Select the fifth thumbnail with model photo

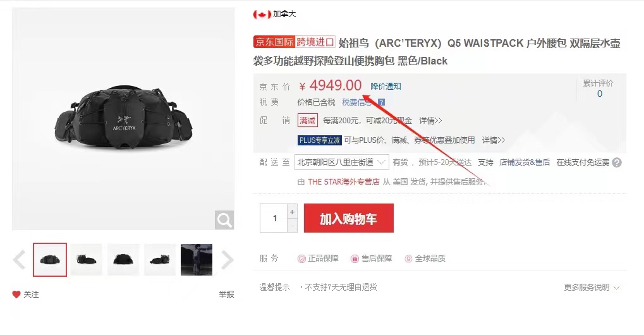pos(197,259)
